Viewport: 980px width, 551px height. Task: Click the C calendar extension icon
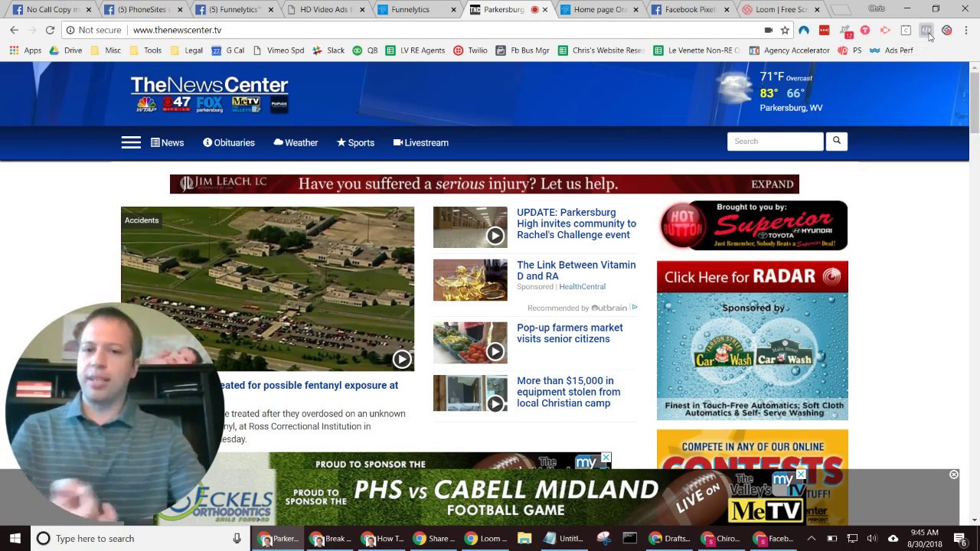[906, 30]
